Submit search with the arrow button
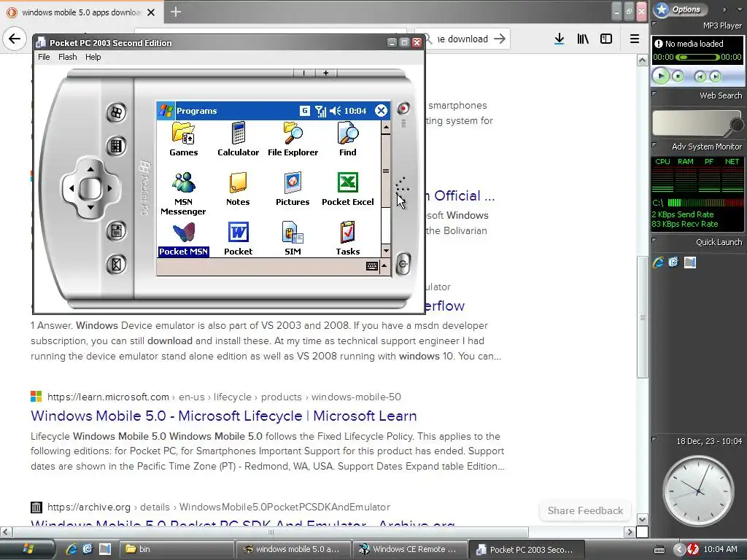747x560 pixels. [499, 39]
